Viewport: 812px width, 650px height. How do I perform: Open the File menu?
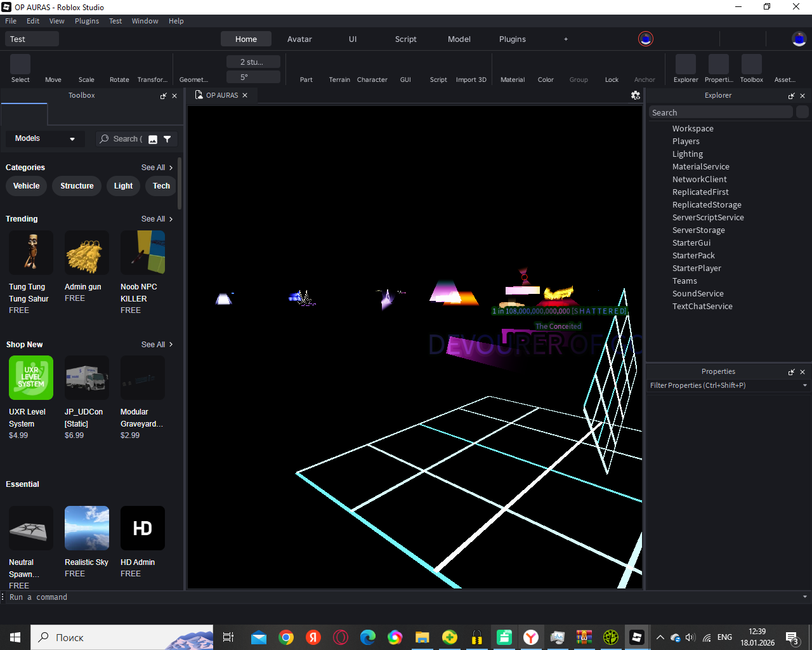tap(11, 21)
